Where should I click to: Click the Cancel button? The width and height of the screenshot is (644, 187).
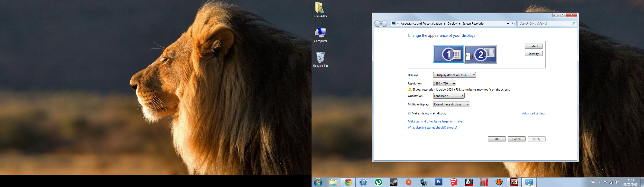[516, 139]
